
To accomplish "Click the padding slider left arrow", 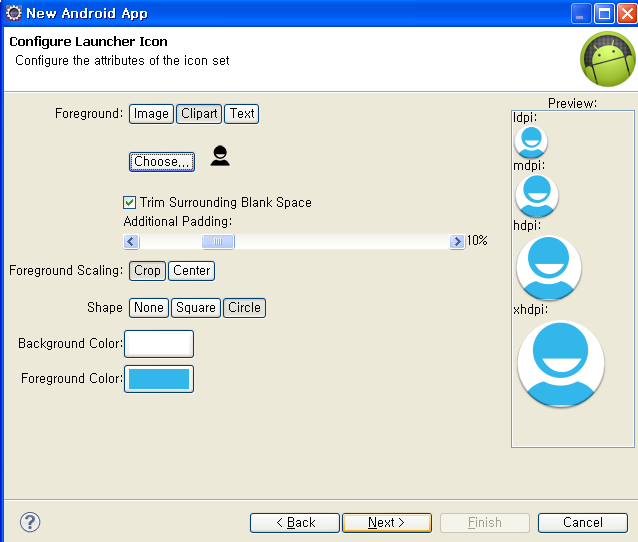I will [x=131, y=241].
